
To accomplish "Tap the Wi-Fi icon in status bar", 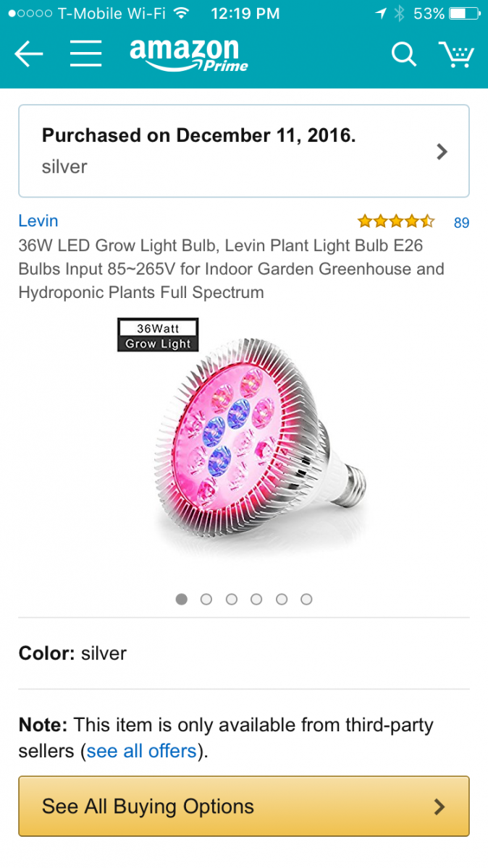I will click(x=182, y=13).
